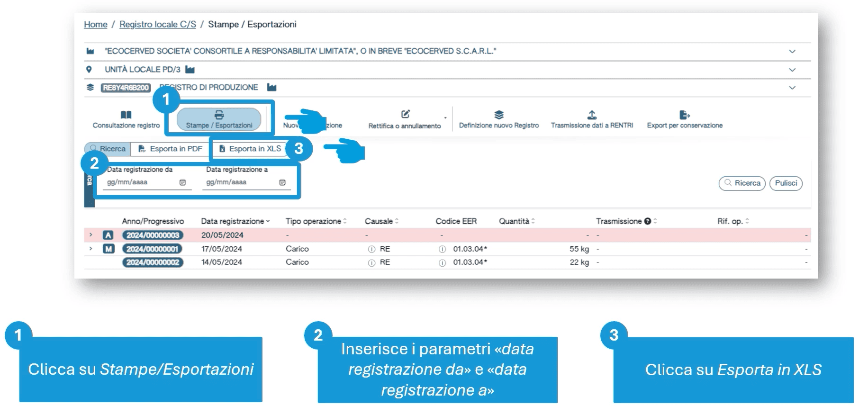Click the Ricerca search button on right

(741, 183)
